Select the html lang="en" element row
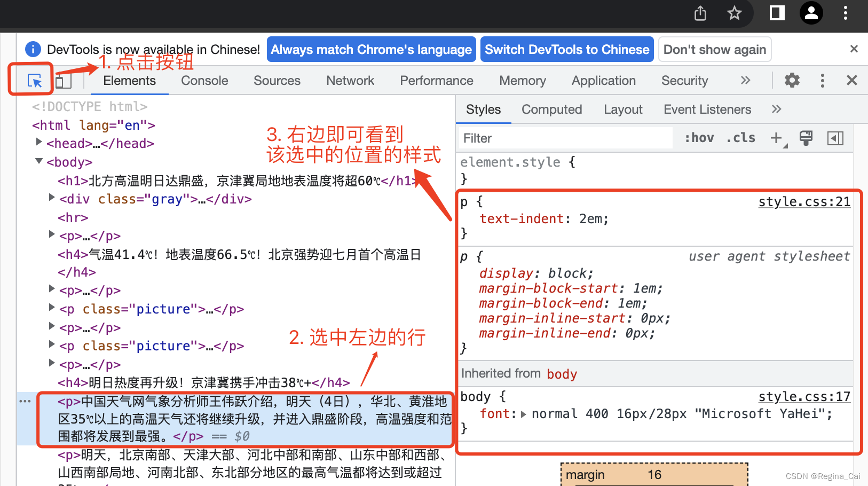The height and width of the screenshot is (486, 868). pyautogui.click(x=236, y=126)
